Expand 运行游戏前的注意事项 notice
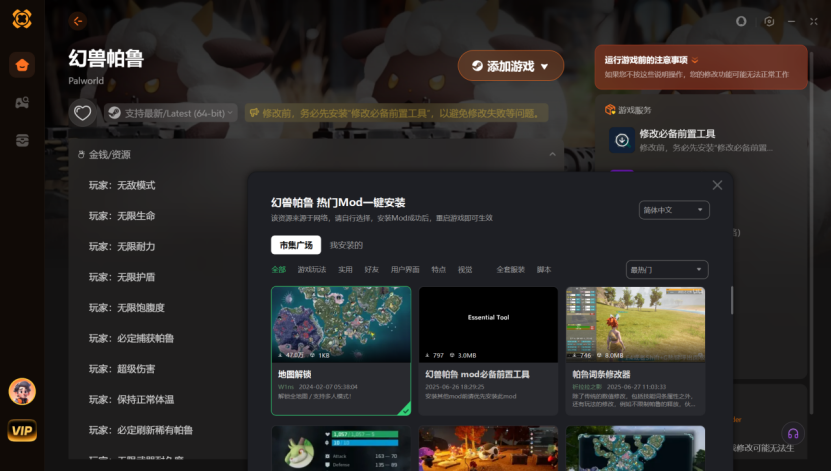 pos(695,60)
